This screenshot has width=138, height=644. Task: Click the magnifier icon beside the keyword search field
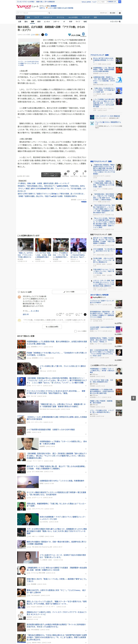pos(50,13)
